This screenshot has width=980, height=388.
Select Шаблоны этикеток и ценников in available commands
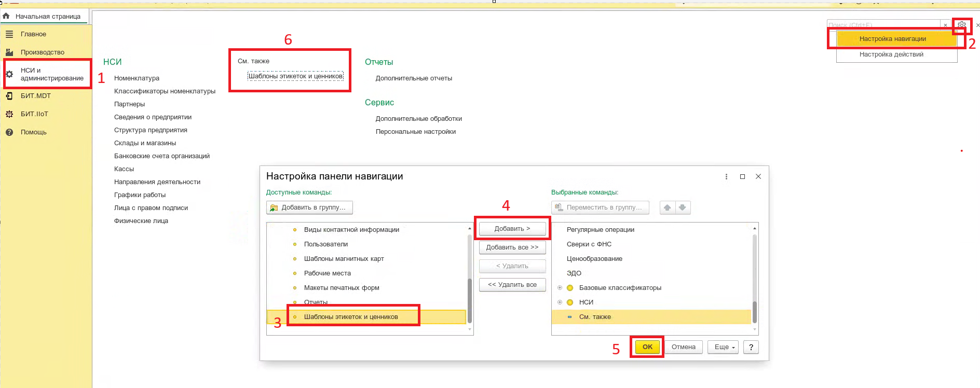tap(351, 317)
